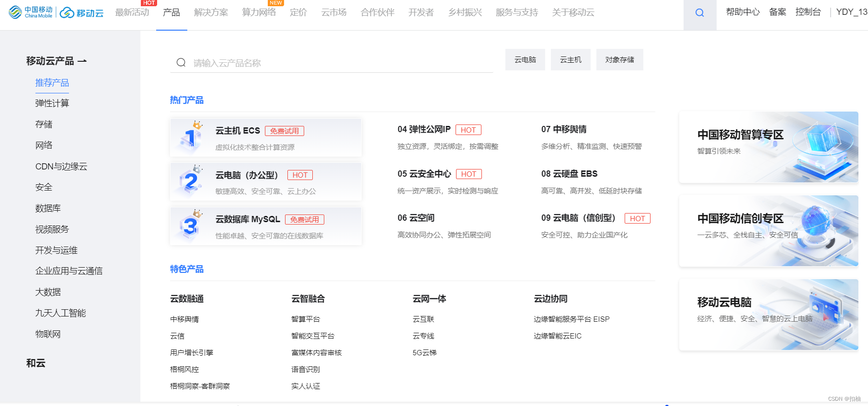The height and width of the screenshot is (406, 868).
Task: Open the 定价 menu item
Action: (x=298, y=12)
